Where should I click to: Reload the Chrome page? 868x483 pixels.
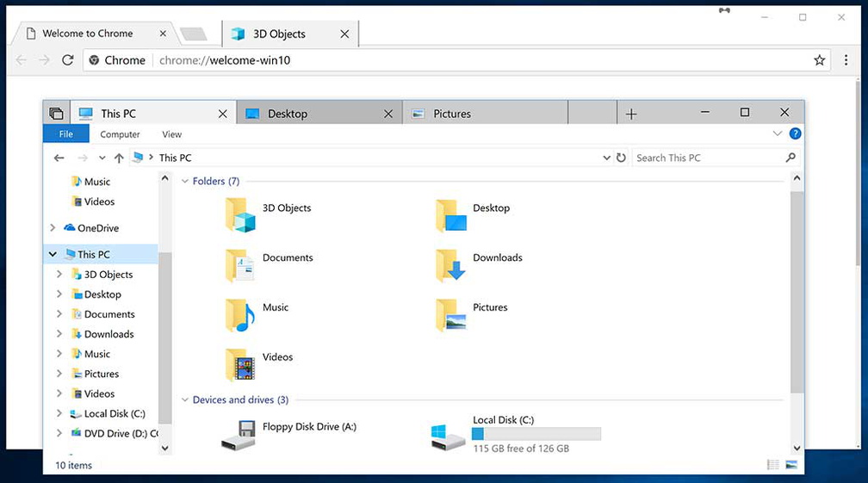(x=67, y=59)
